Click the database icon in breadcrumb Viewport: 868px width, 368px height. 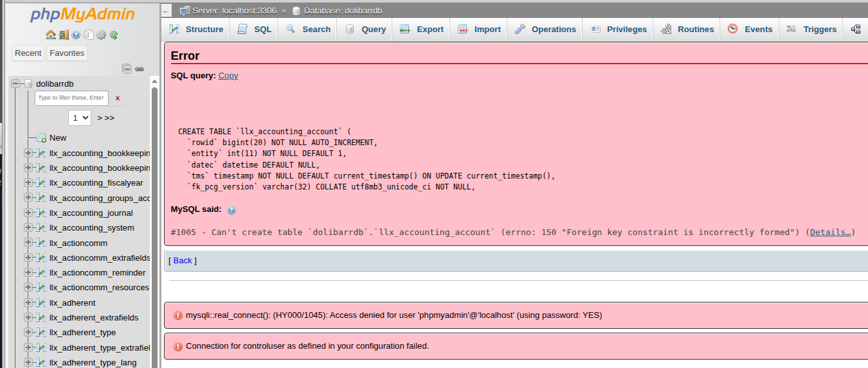click(296, 10)
